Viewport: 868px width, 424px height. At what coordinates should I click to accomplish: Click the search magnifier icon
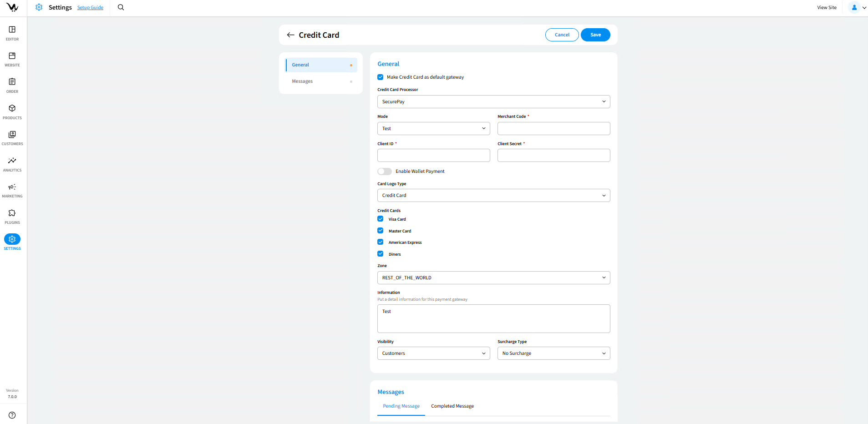click(x=121, y=7)
